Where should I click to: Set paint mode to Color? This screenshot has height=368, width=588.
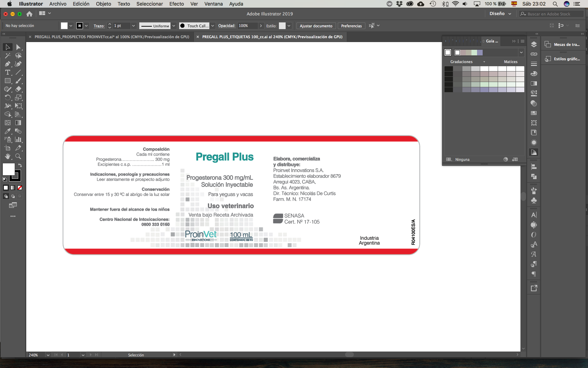click(x=6, y=188)
